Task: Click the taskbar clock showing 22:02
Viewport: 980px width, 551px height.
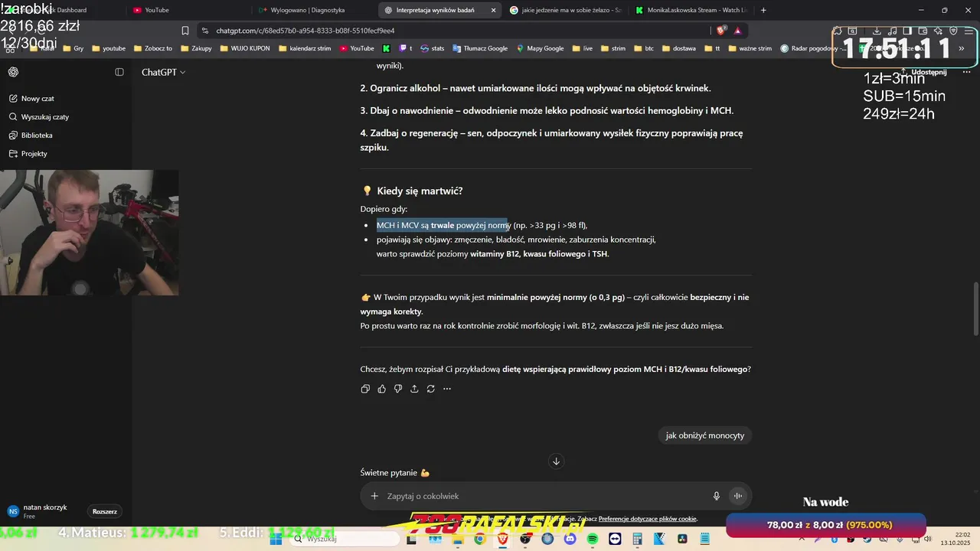Action: click(956, 539)
